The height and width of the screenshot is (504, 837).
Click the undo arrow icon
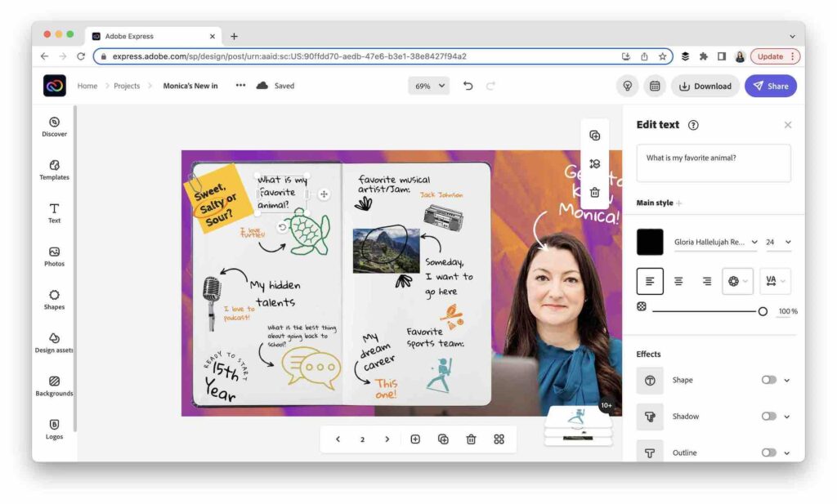click(x=468, y=86)
